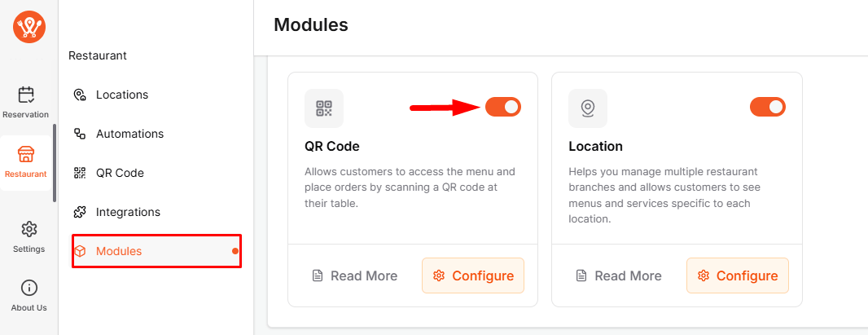Click the orange app logo icon
This screenshot has height=335, width=868.
tap(29, 29)
